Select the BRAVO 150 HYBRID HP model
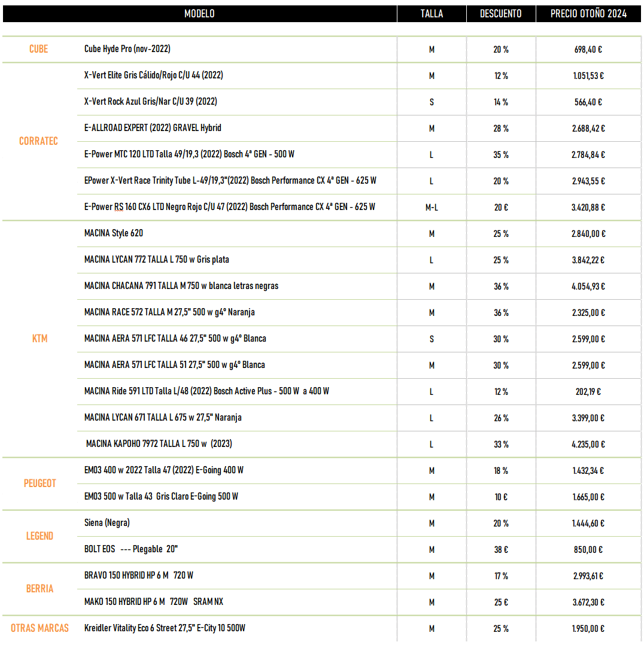This screenshot has width=644, height=648. click(x=139, y=576)
